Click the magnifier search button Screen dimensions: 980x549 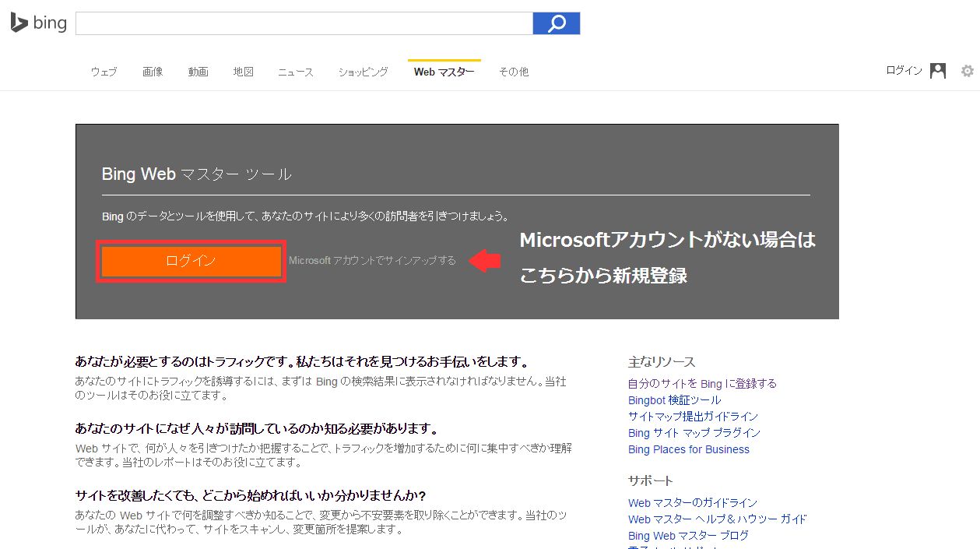[x=557, y=23]
